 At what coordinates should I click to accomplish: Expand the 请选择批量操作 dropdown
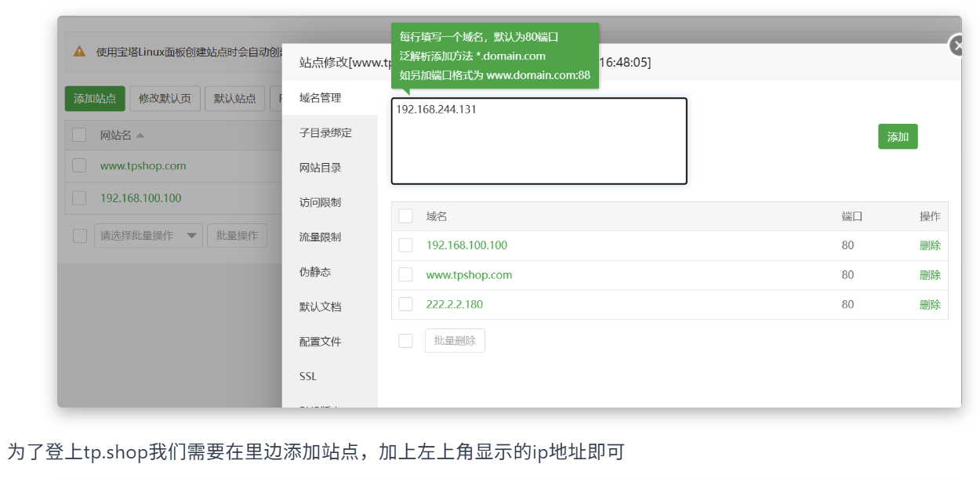coord(148,236)
